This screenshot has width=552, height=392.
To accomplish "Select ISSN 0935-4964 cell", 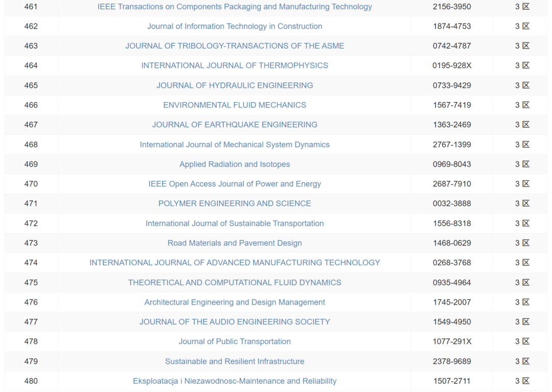I will (452, 283).
